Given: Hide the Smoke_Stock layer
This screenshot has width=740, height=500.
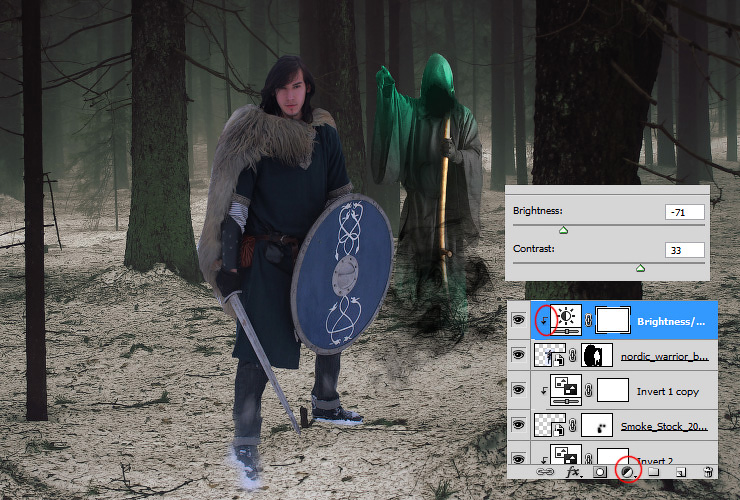Looking at the screenshot, I should [x=519, y=424].
